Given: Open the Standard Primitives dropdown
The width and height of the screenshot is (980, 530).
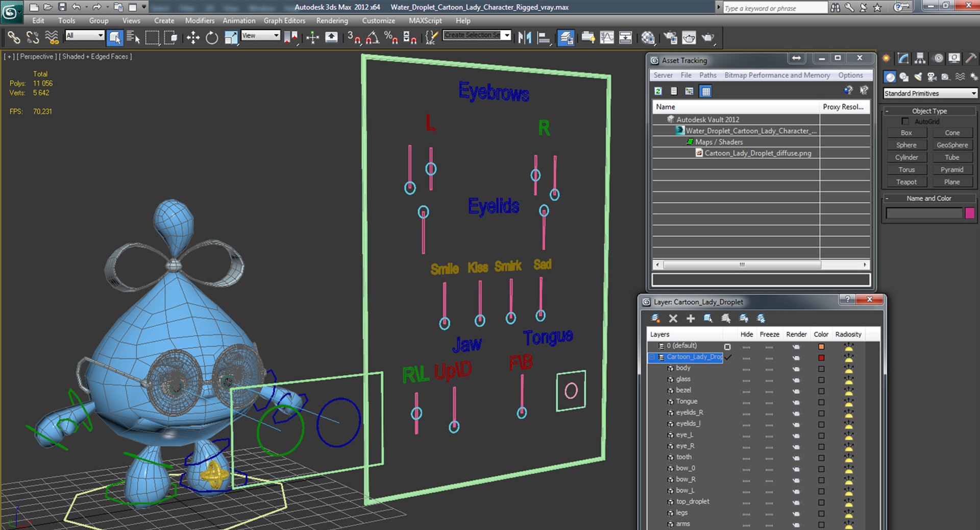Looking at the screenshot, I should [930, 93].
